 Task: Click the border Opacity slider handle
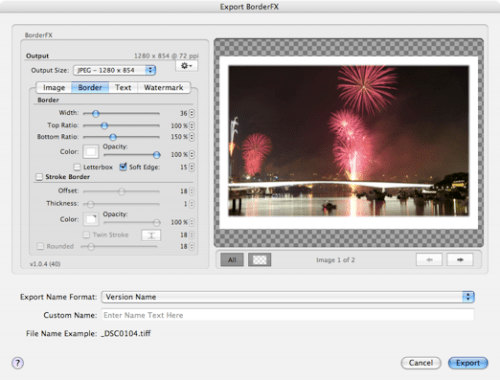156,155
